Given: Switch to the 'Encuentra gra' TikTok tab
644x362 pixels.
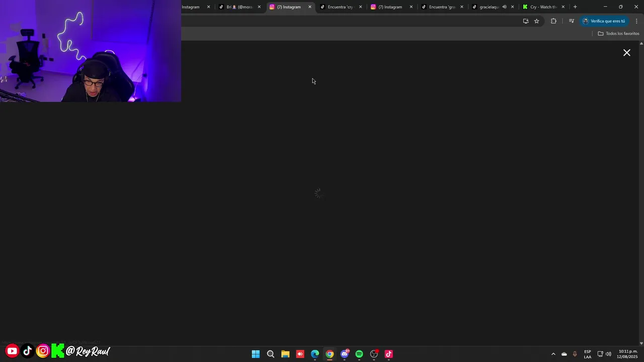Looking at the screenshot, I should [442, 7].
